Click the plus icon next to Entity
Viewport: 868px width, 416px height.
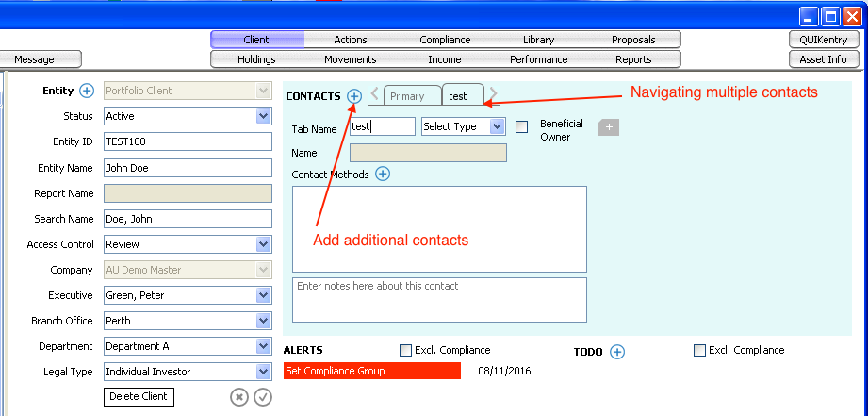pos(87,91)
